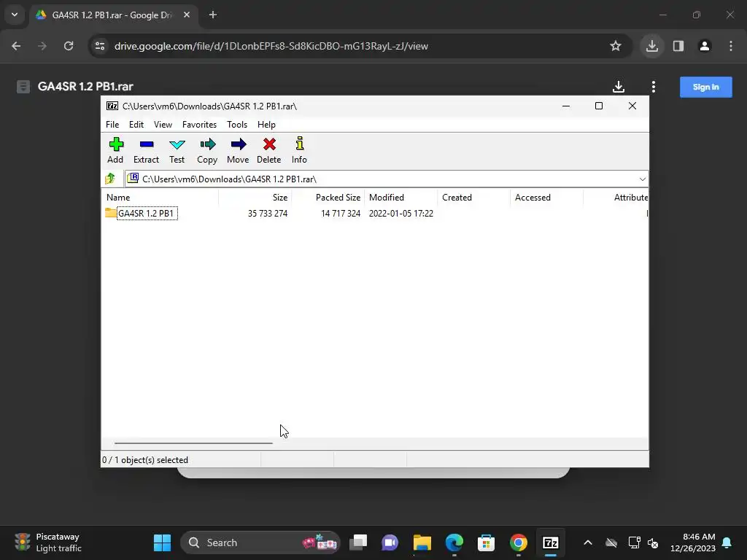This screenshot has height=560, width=747.
Task: Open Microsoft Edge from taskbar
Action: 454,542
